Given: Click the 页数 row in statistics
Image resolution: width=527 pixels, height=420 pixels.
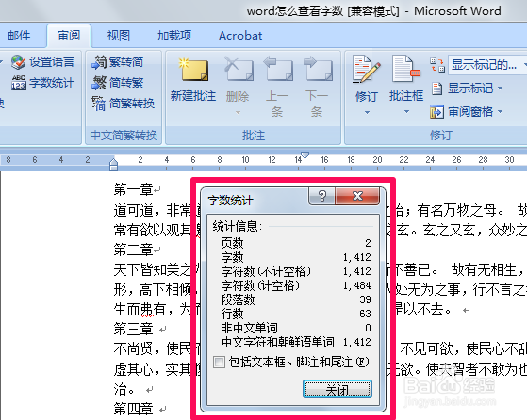Looking at the screenshot, I should click(296, 243).
